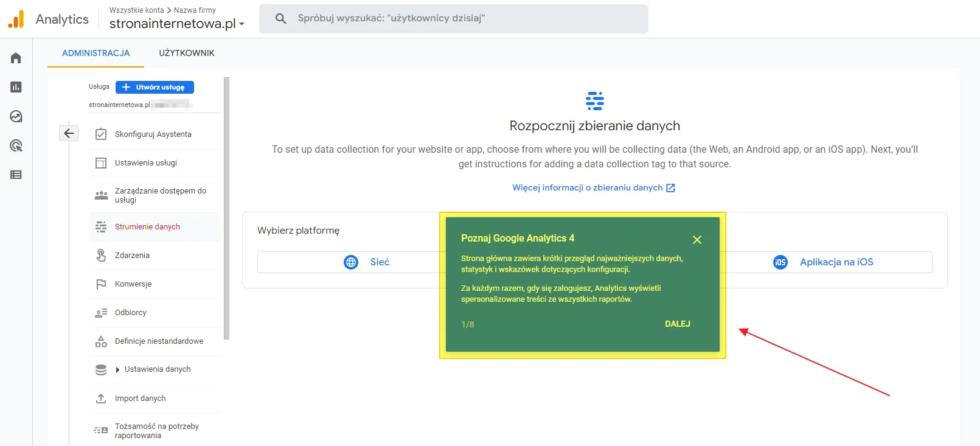Viewport: 980px width, 446px height.
Task: Open the stronainternetowa.pl property dropdown
Action: tap(177, 24)
